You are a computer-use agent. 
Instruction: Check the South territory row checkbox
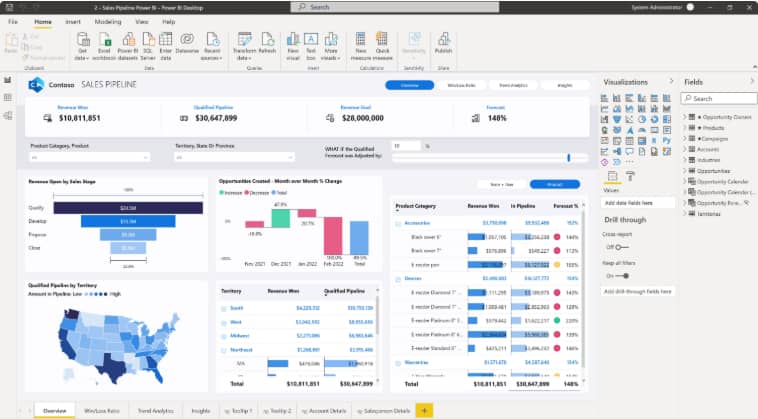pos(223,308)
